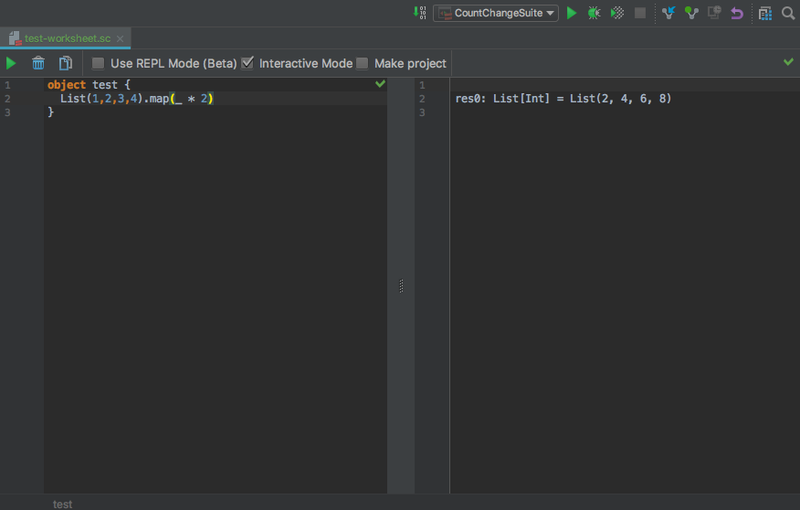Click the run configuration icon in selector

[445, 13]
